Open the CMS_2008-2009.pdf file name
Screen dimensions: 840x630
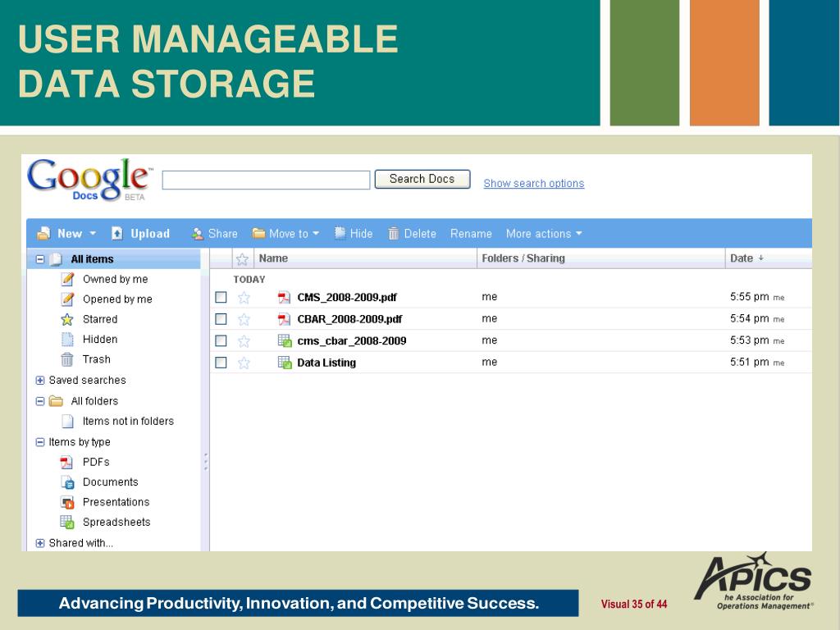(x=347, y=297)
